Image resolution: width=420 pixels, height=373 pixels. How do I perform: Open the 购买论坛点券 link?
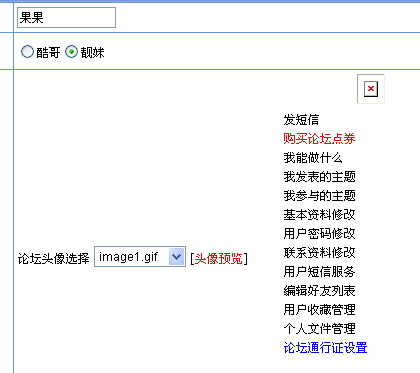(x=319, y=139)
